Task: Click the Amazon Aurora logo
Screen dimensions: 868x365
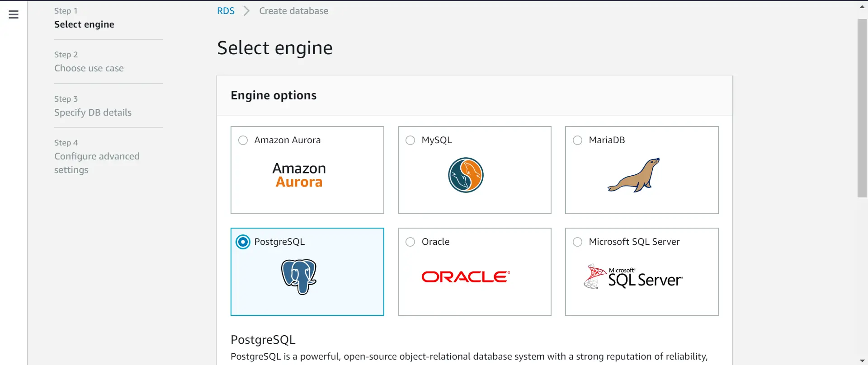Action: click(x=299, y=175)
